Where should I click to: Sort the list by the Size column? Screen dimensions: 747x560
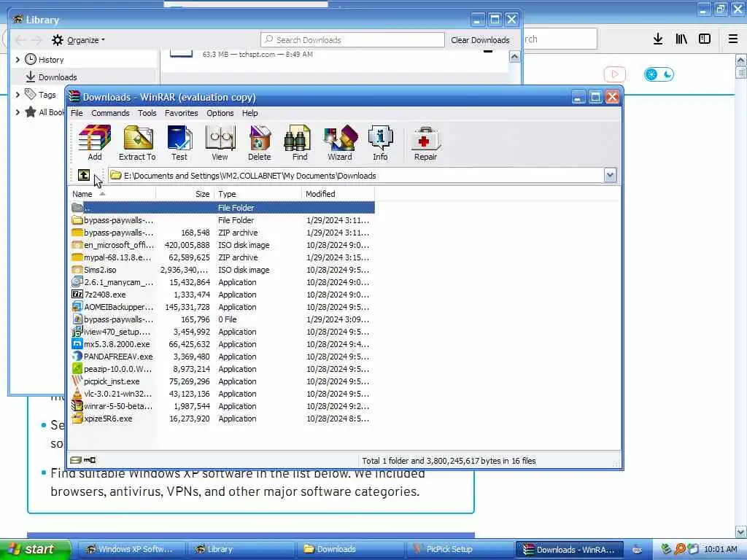[185, 194]
